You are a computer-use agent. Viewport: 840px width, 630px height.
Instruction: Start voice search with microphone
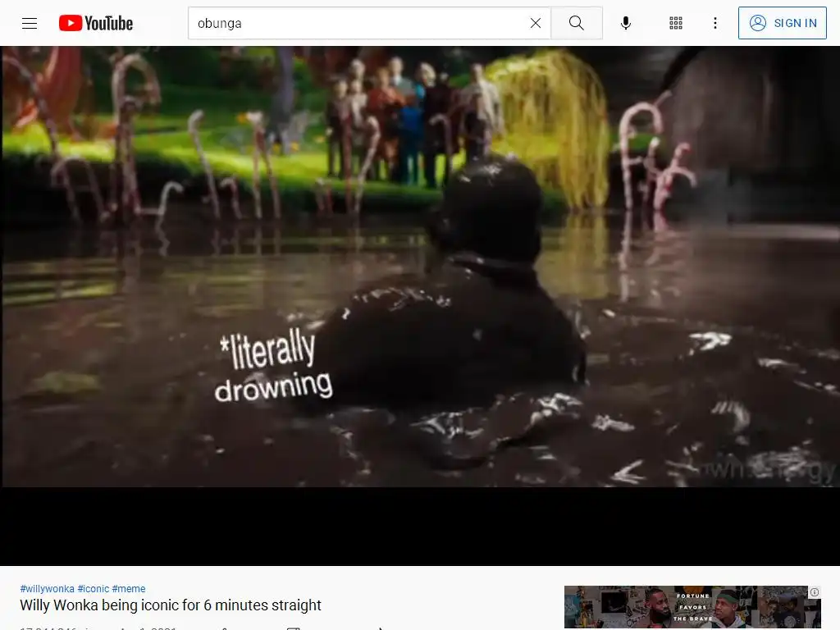pos(625,23)
